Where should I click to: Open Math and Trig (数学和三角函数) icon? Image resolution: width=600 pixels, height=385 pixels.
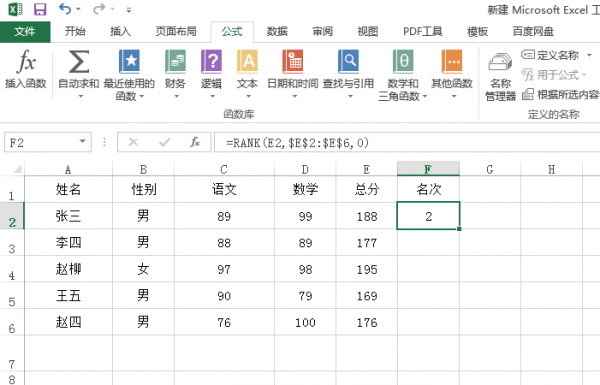[x=403, y=61]
